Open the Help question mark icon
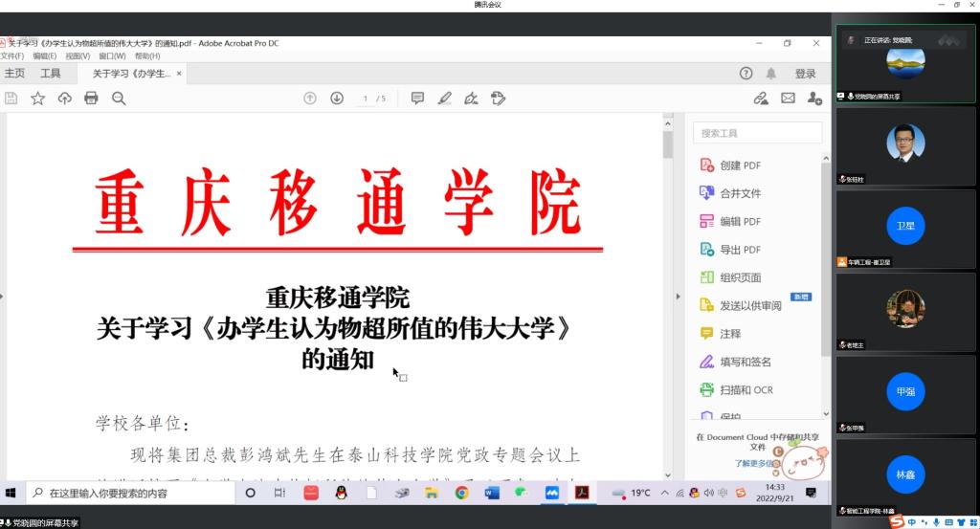Image resolution: width=980 pixels, height=529 pixels. pos(746,73)
